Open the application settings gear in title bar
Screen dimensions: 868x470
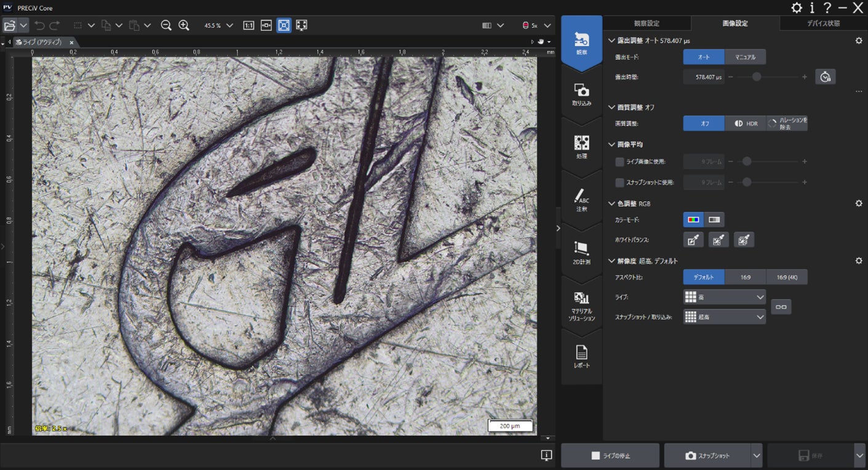796,7
